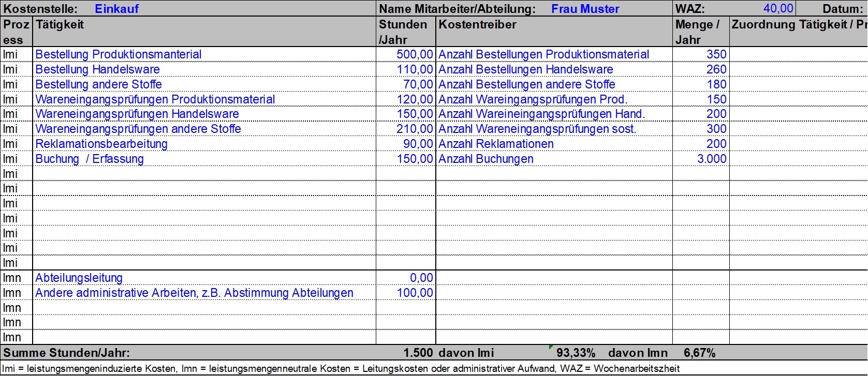Select 'Andere administrative Arbeiten' cell
This screenshot has height=376, width=868.
194,293
